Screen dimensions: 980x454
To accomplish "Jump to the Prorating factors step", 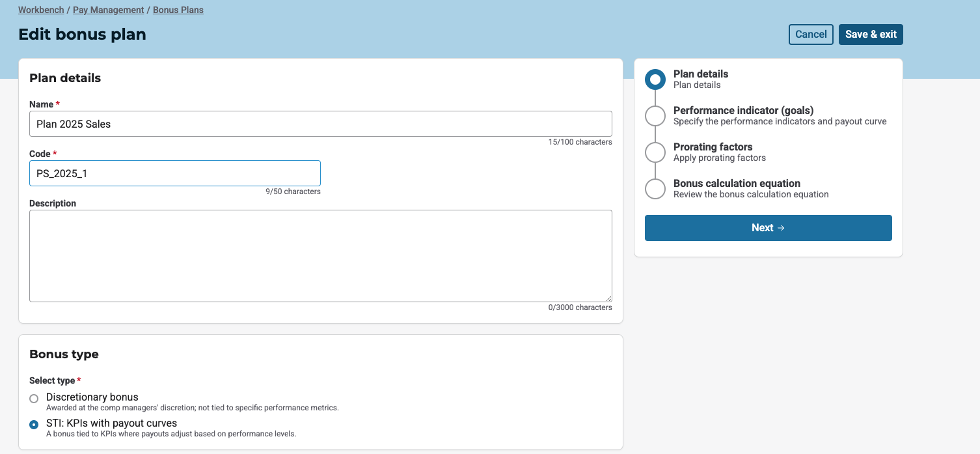I will (x=713, y=147).
